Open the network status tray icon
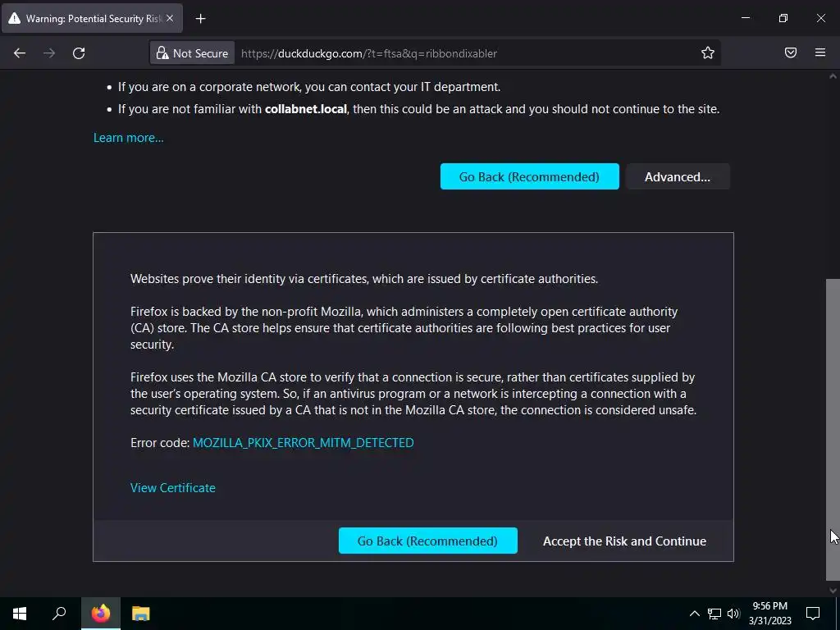 point(714,614)
